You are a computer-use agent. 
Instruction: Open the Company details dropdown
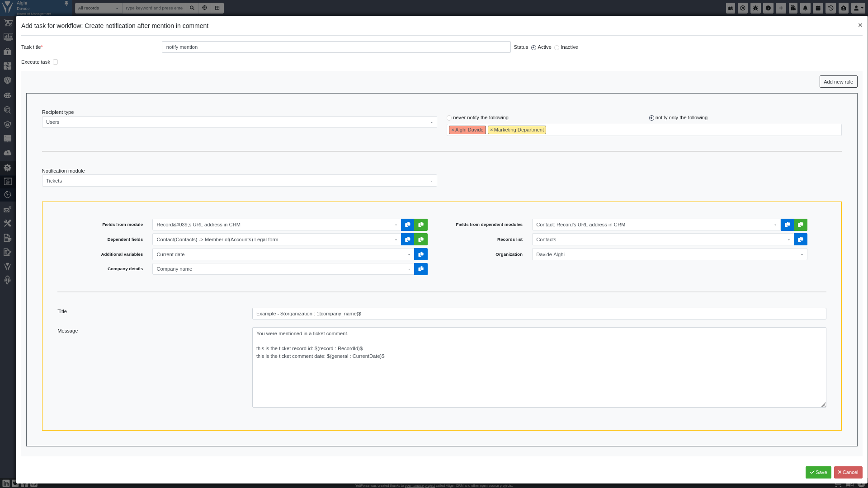283,269
